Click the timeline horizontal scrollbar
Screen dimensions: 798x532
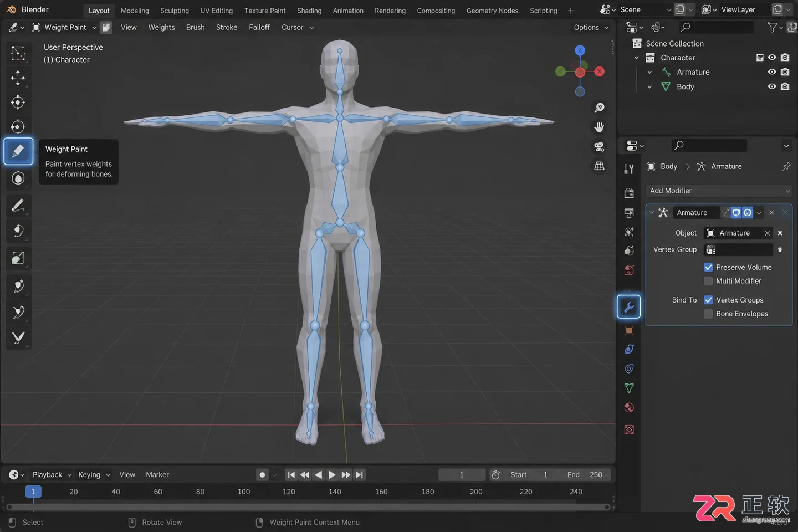point(308,507)
